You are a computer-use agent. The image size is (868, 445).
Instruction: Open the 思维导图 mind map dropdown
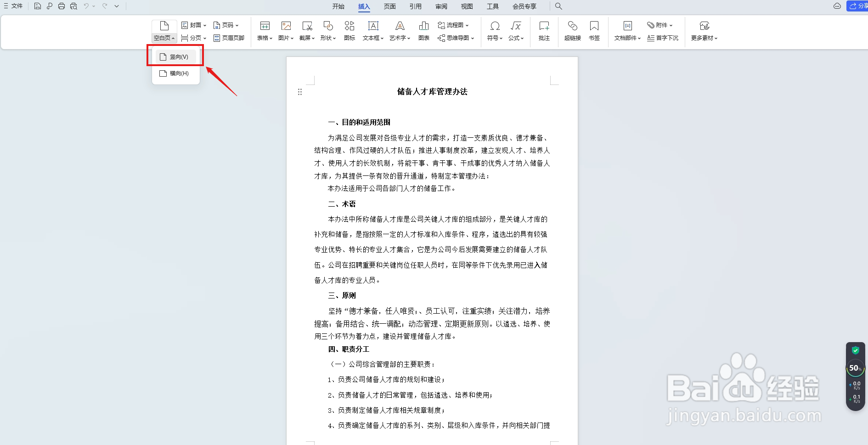click(456, 38)
